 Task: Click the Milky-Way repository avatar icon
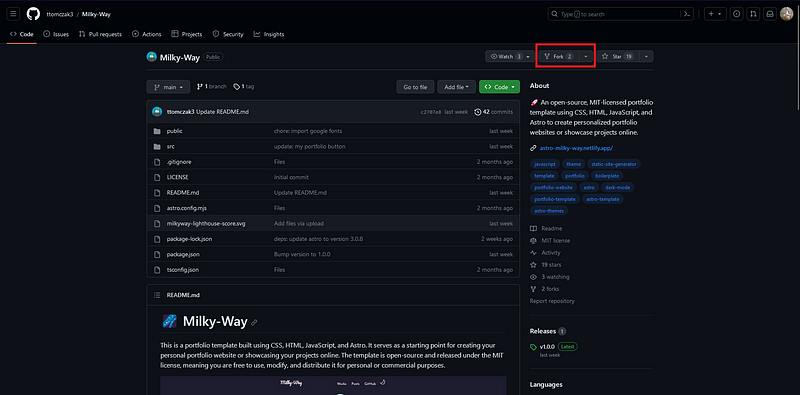click(x=152, y=57)
